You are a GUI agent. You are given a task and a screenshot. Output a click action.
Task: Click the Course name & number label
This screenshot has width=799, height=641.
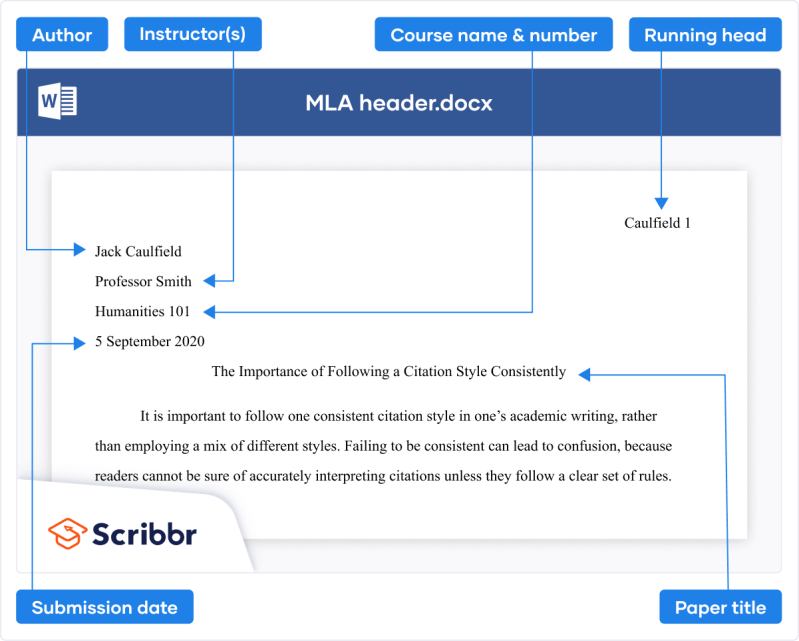[494, 34]
